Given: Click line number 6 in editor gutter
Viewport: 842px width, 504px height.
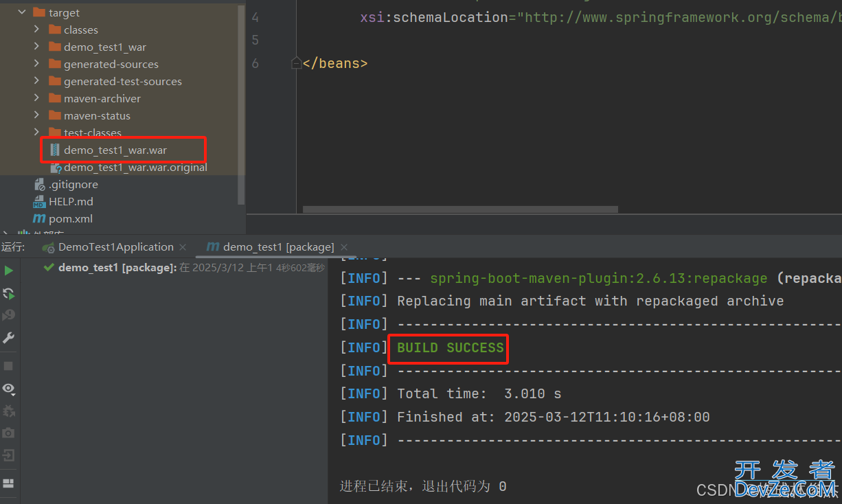Looking at the screenshot, I should (x=255, y=63).
